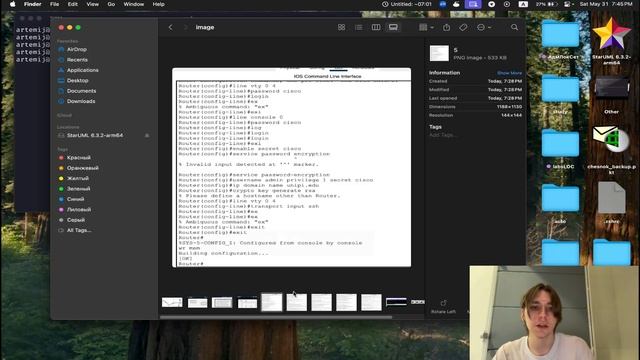Select the gallery view button
The width and height of the screenshot is (640, 360).
point(393,27)
